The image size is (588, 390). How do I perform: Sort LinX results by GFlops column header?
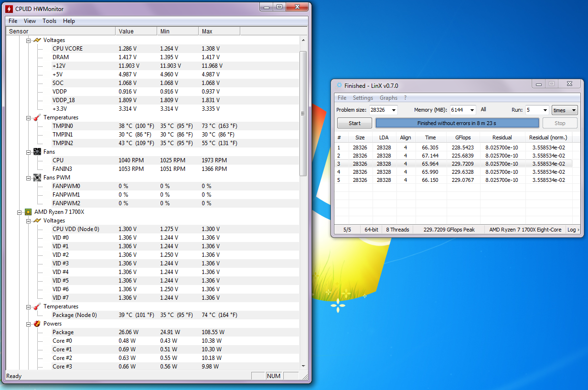pyautogui.click(x=463, y=137)
